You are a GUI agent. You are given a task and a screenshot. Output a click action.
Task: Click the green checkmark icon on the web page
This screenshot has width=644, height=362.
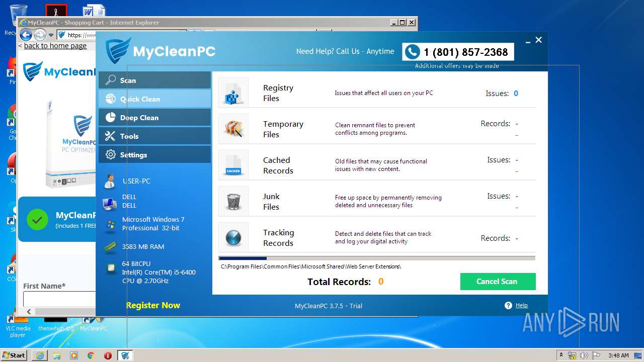coord(37,220)
